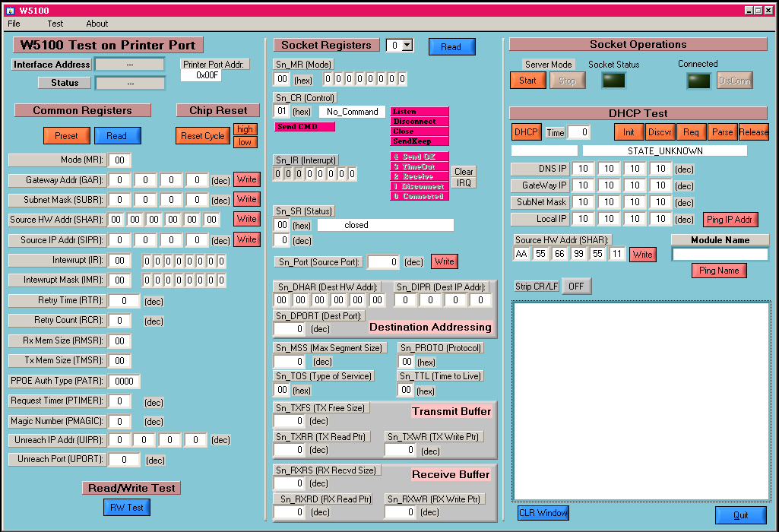779x532 pixels.
Task: Set chip reset line high
Action: coord(245,129)
